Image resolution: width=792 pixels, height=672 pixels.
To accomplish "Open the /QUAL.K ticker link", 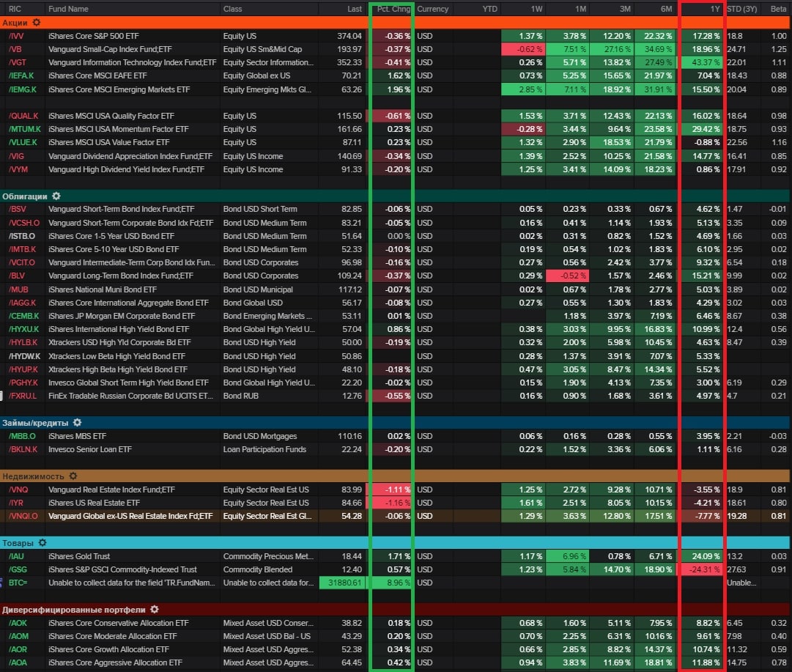I will [23, 116].
